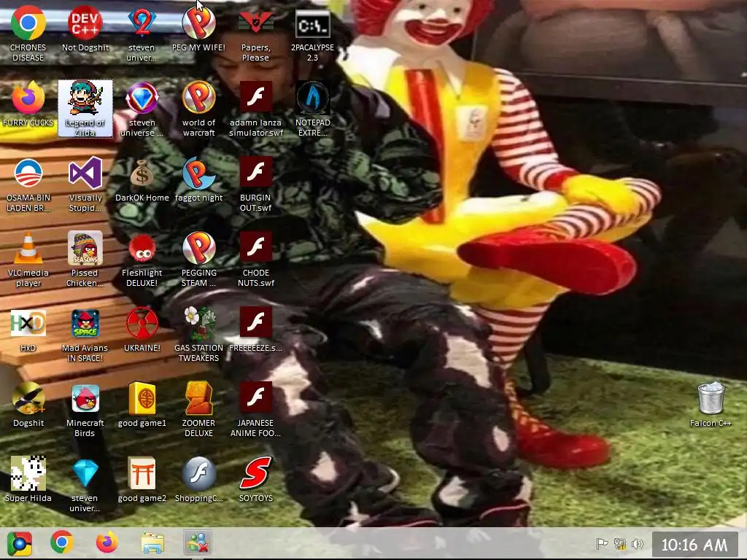Image resolution: width=747 pixels, height=560 pixels.
Task: Open the UKRAINE! radiation symbol icon
Action: click(142, 323)
